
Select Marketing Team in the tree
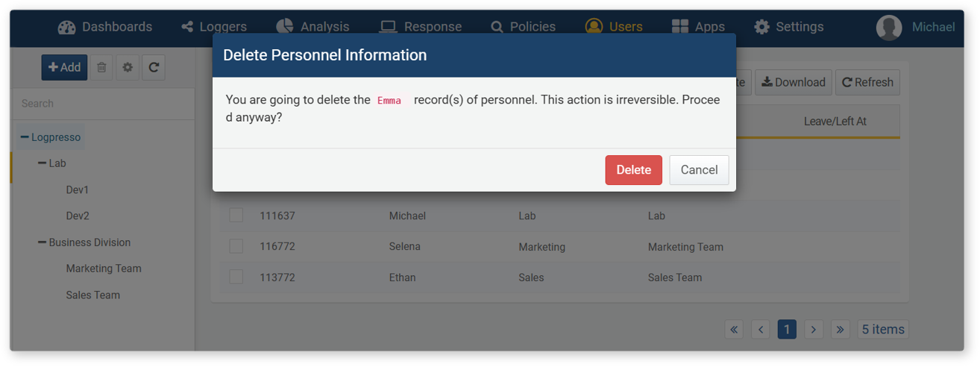coord(104,269)
